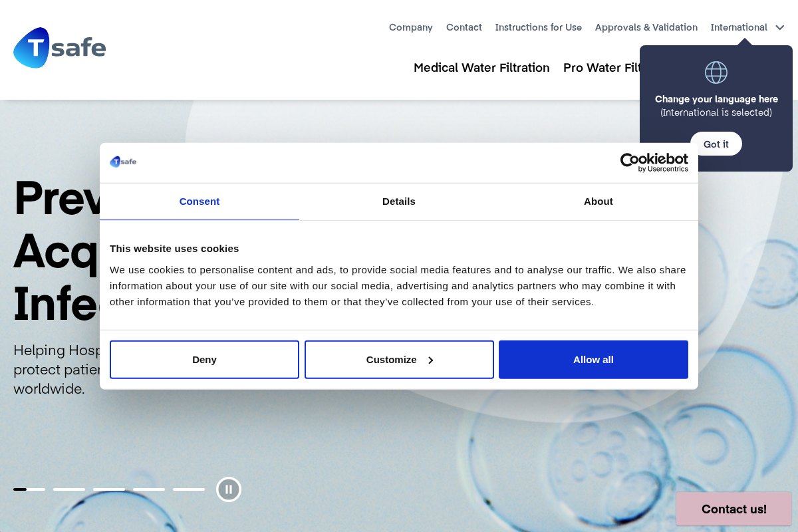Click the globe icon in the language tooltip
The width and height of the screenshot is (798, 532).
pyautogui.click(x=716, y=72)
